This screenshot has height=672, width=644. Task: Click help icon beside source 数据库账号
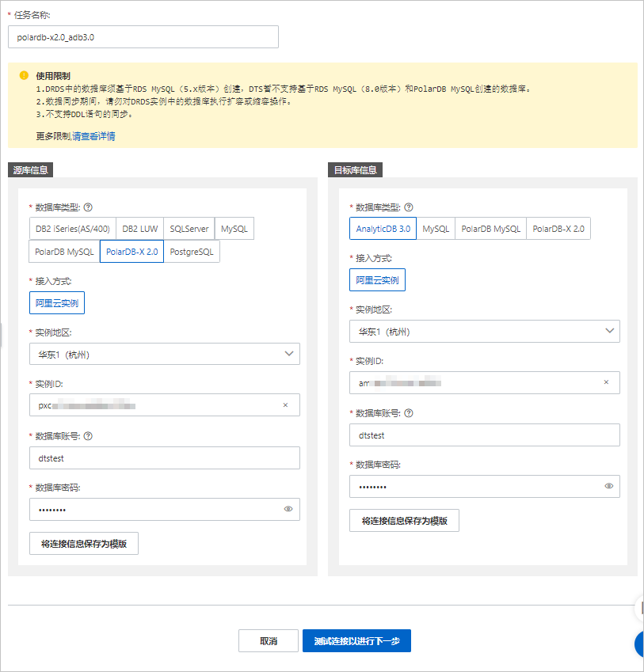click(x=88, y=436)
